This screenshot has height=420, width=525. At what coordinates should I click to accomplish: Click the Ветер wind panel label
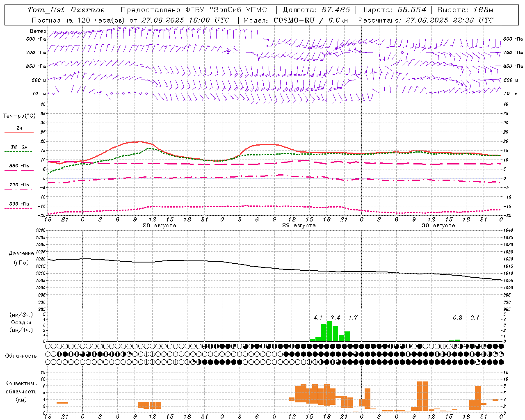[38, 31]
